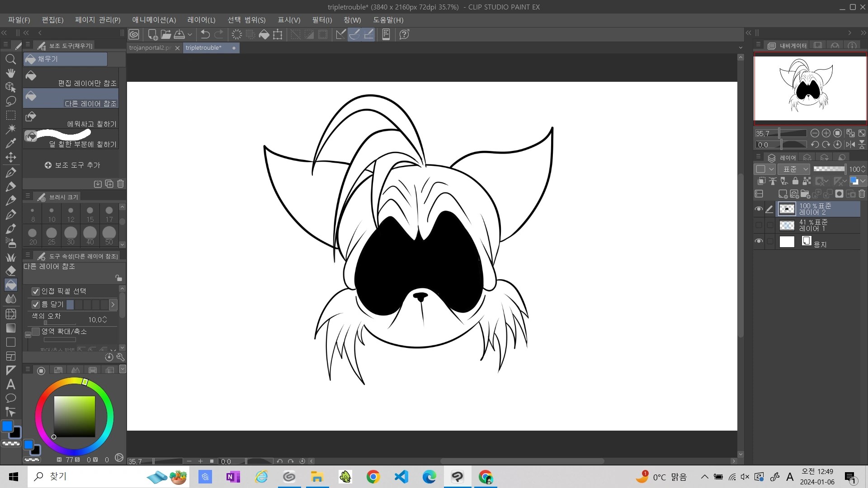The image size is (868, 488).
Task: Create a new raster layer
Action: pyautogui.click(x=783, y=193)
